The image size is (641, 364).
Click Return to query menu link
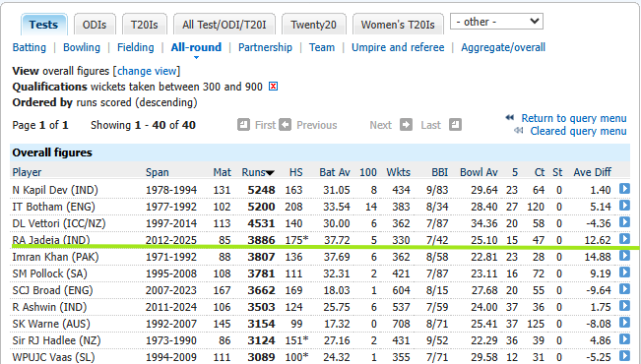click(x=573, y=118)
